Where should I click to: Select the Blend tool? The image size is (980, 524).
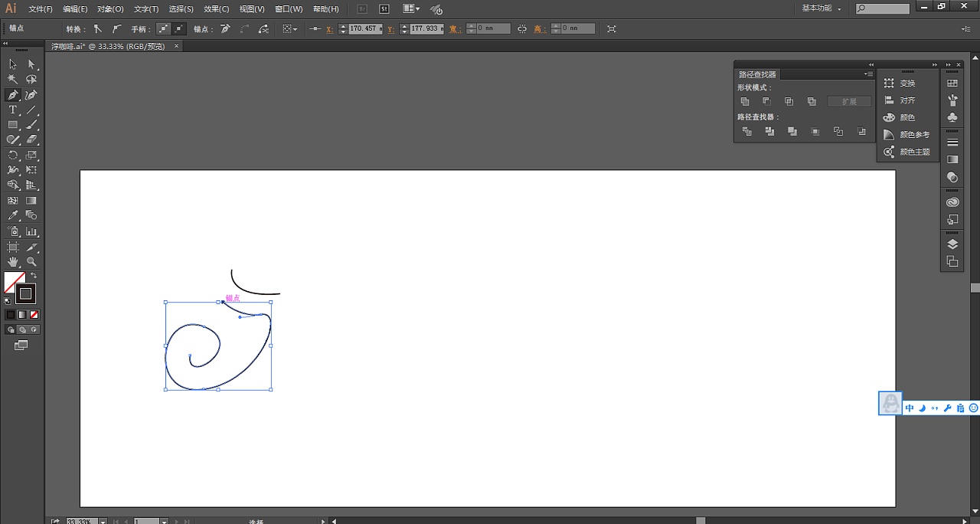click(x=31, y=216)
